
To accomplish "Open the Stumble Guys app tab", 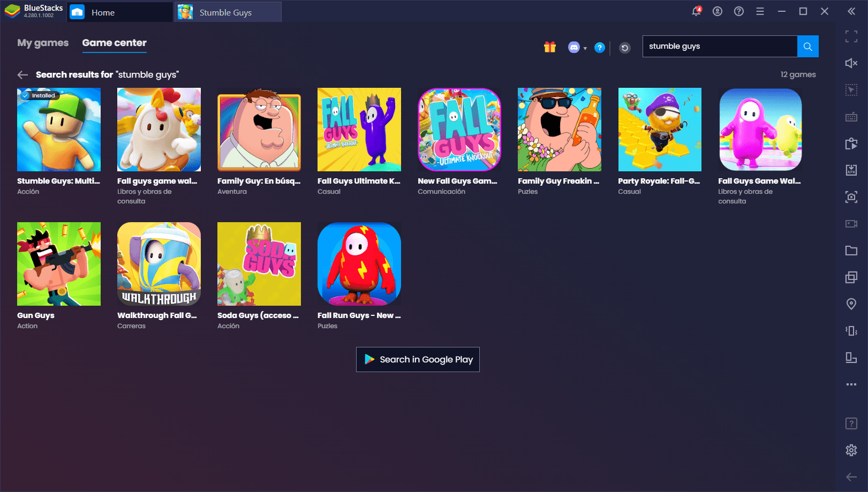I will tap(228, 12).
